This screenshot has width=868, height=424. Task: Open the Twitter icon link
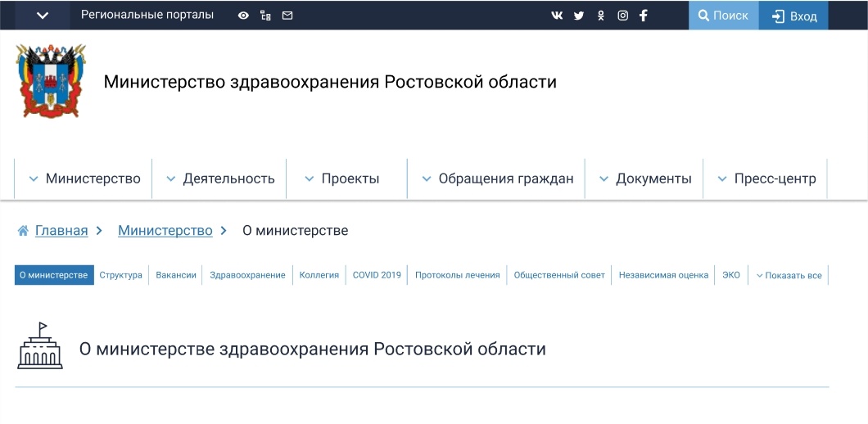click(x=579, y=16)
